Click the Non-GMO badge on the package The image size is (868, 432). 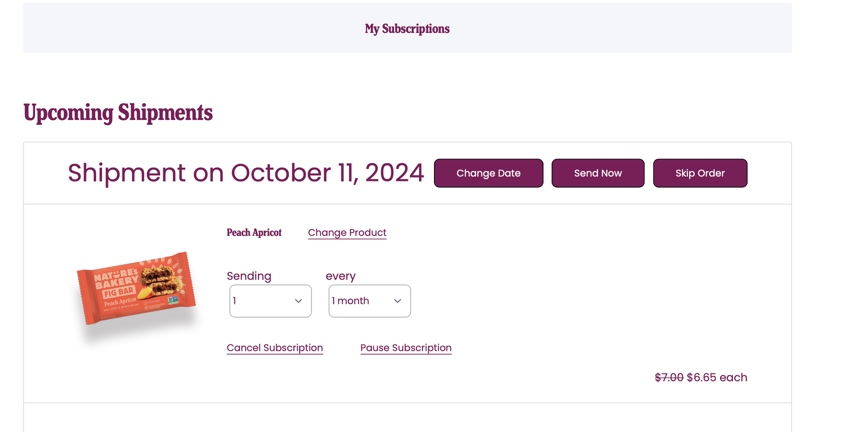click(173, 300)
